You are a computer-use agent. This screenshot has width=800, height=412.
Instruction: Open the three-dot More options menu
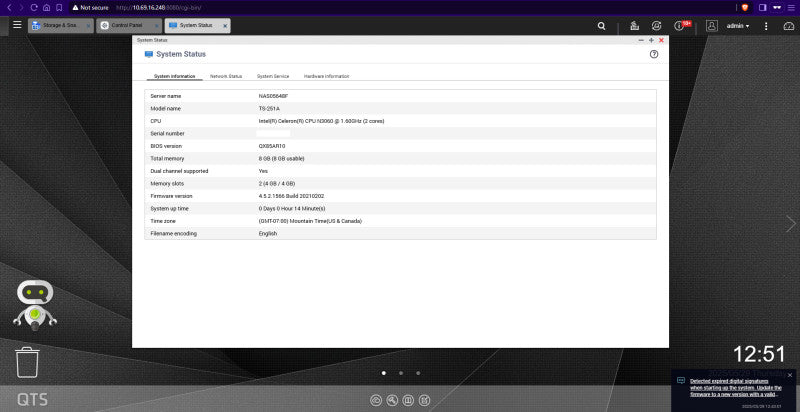click(x=766, y=26)
